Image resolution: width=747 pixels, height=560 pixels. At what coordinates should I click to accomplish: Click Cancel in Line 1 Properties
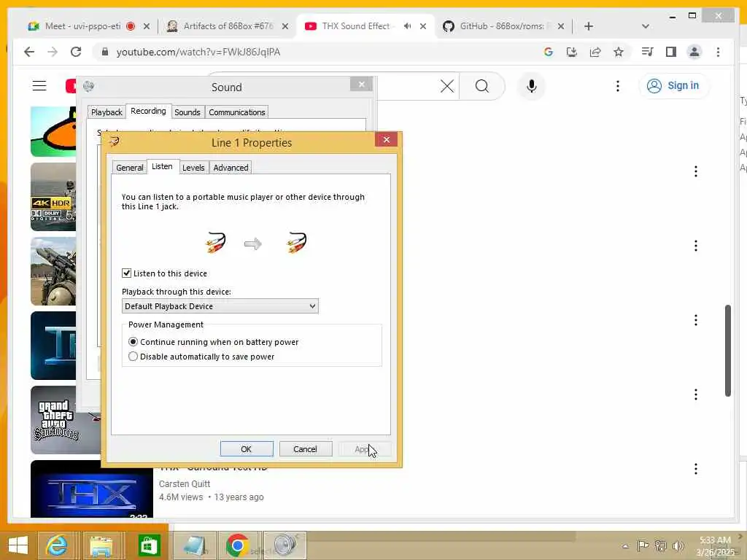point(306,449)
